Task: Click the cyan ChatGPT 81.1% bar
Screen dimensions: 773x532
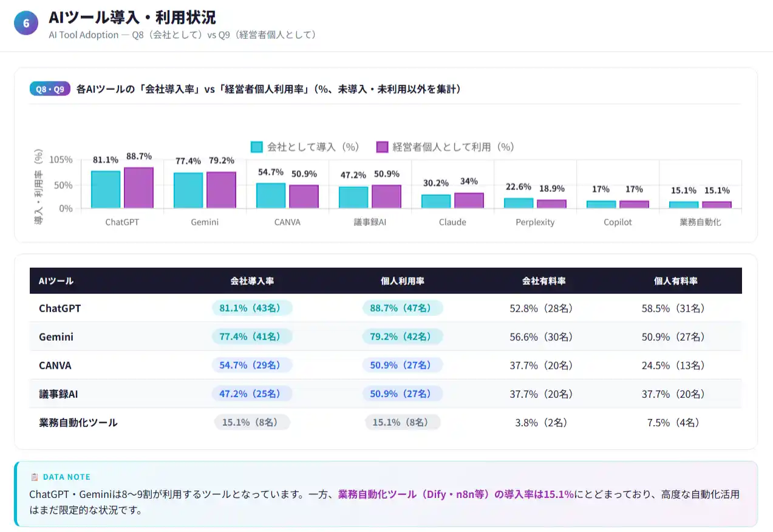Action: coord(106,189)
